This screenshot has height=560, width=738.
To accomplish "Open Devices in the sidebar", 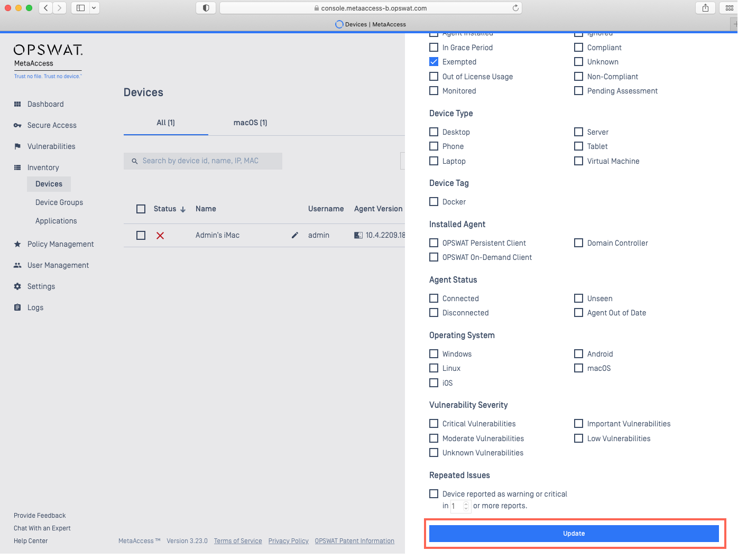I will pos(49,184).
